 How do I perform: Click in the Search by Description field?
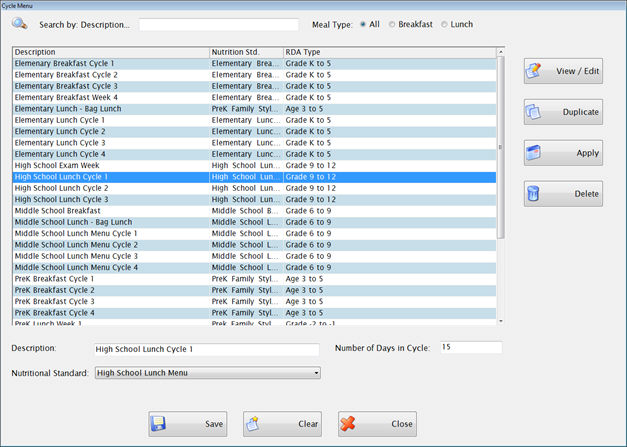(x=218, y=24)
